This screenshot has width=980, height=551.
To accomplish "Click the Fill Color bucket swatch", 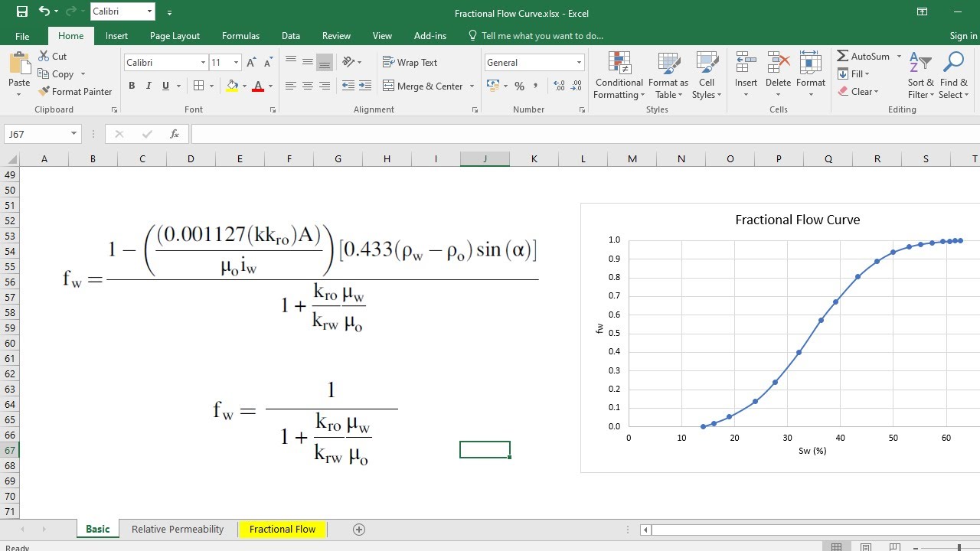I will [232, 86].
